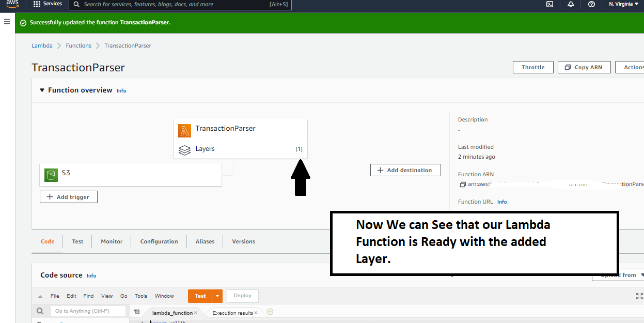
Task: Click the editor tab list icon
Action: tap(136, 312)
